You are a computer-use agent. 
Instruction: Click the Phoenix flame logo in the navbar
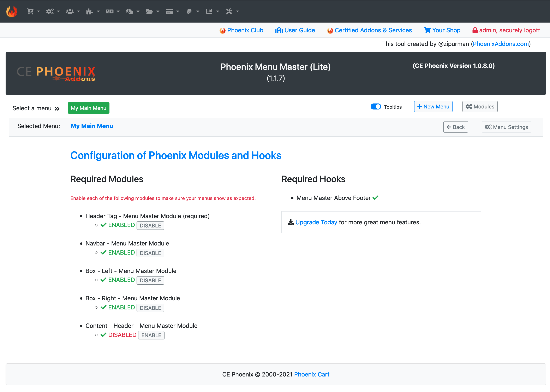pyautogui.click(x=12, y=11)
